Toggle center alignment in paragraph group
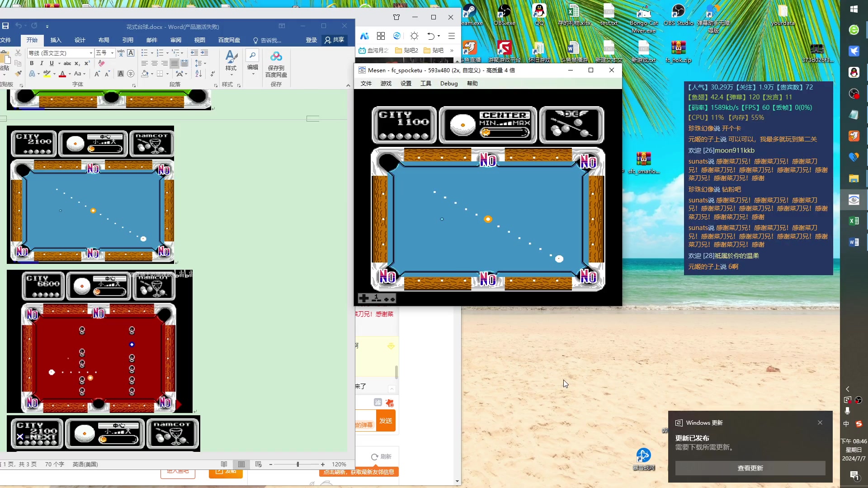Screen dimensions: 868x488 coord(155,63)
